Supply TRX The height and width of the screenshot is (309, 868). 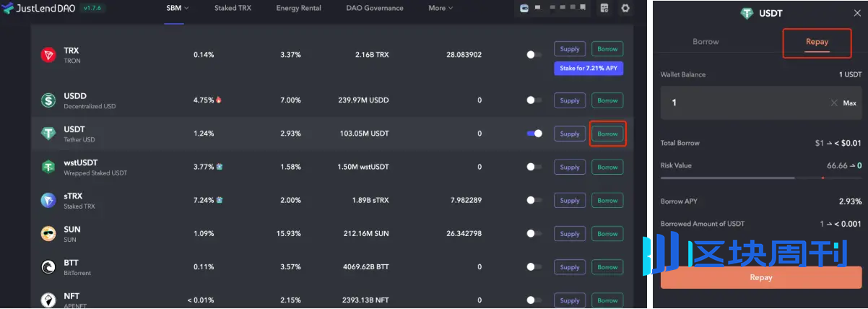point(570,49)
